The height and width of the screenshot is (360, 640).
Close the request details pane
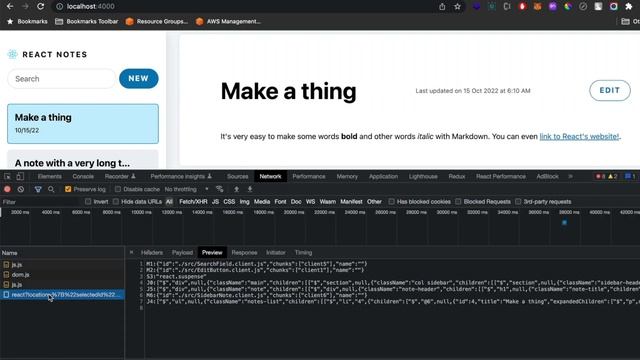click(x=131, y=253)
